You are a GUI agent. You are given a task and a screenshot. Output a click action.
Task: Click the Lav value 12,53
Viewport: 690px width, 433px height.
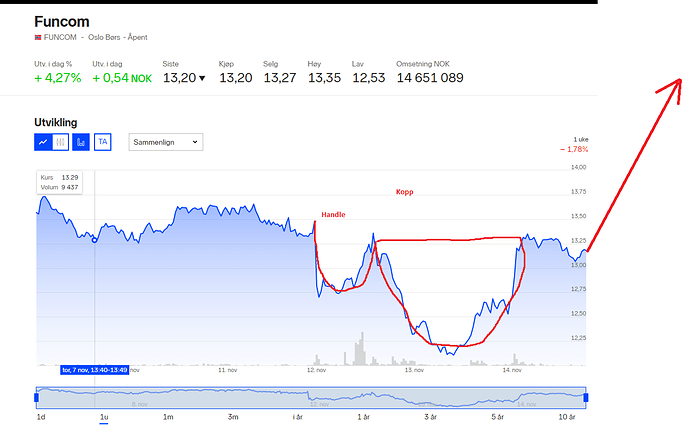(369, 78)
